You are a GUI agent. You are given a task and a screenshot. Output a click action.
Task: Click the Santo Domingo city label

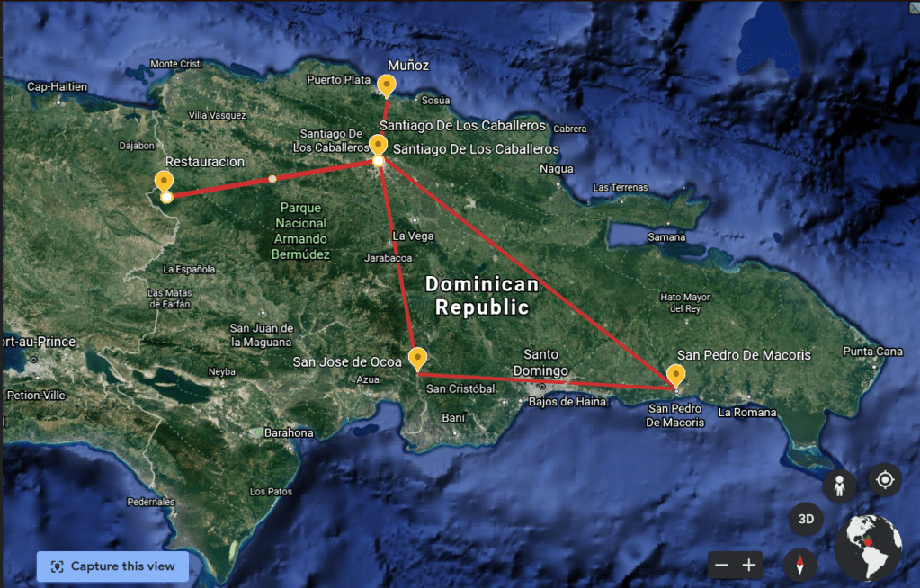click(x=540, y=362)
